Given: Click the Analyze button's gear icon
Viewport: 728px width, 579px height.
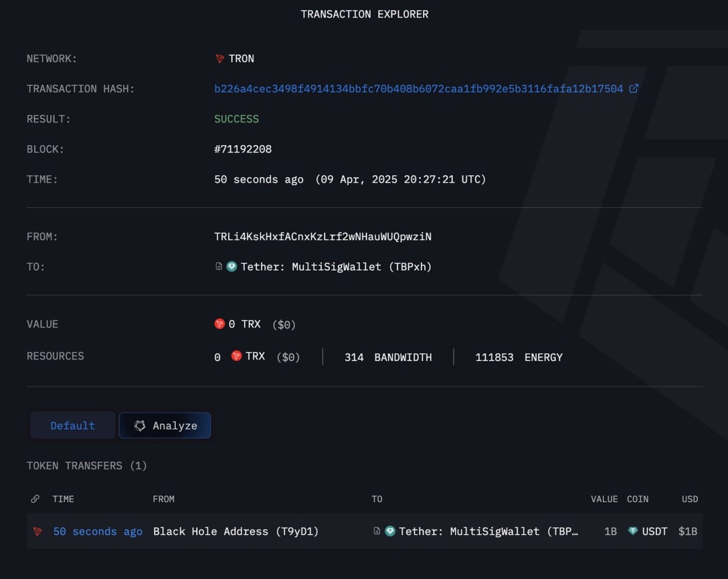Looking at the screenshot, I should pos(140,425).
